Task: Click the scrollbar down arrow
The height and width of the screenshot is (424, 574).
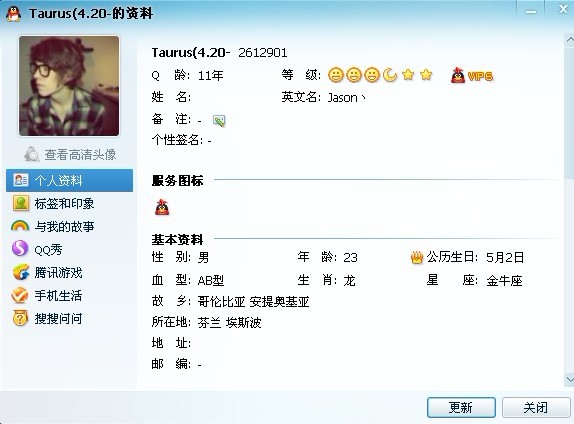Action: pos(570,379)
